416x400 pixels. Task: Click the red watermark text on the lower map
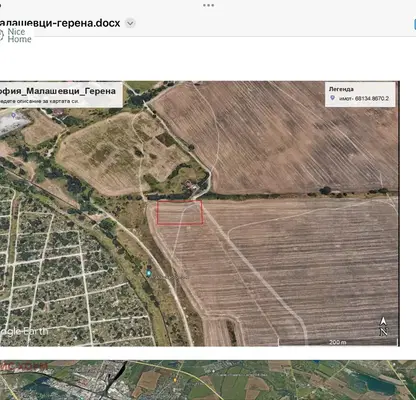click(24, 366)
